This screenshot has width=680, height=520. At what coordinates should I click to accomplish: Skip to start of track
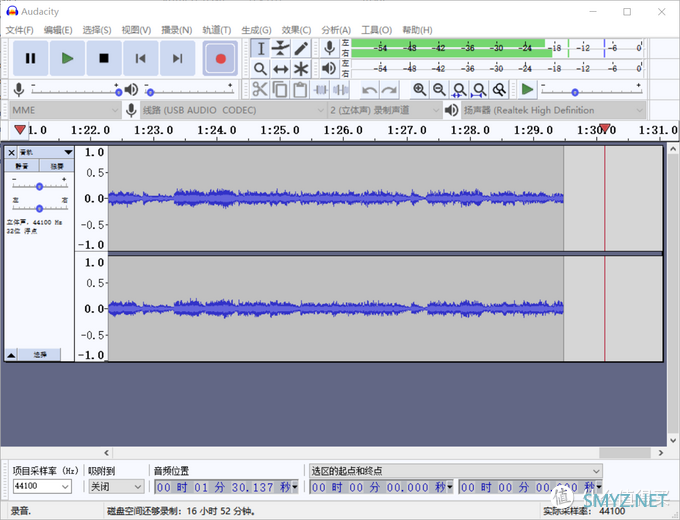141,58
